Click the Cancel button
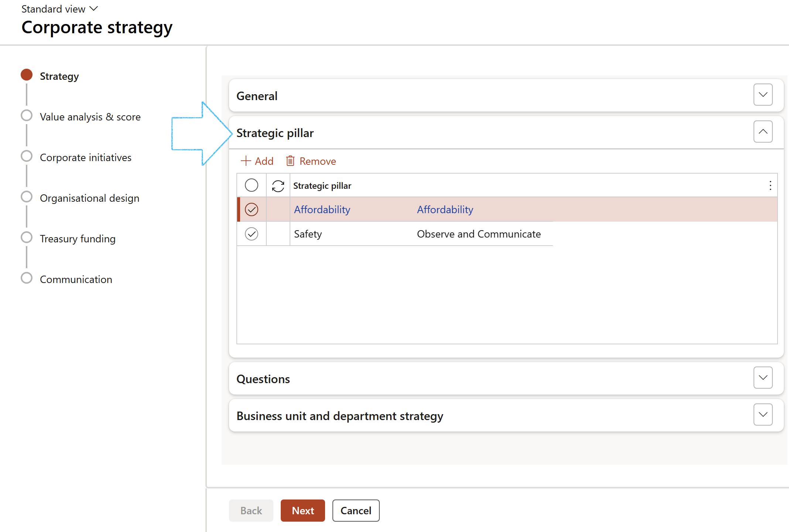 pos(355,511)
